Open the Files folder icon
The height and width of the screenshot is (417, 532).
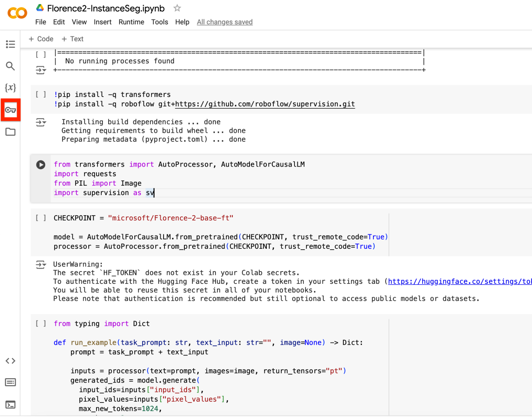point(10,132)
